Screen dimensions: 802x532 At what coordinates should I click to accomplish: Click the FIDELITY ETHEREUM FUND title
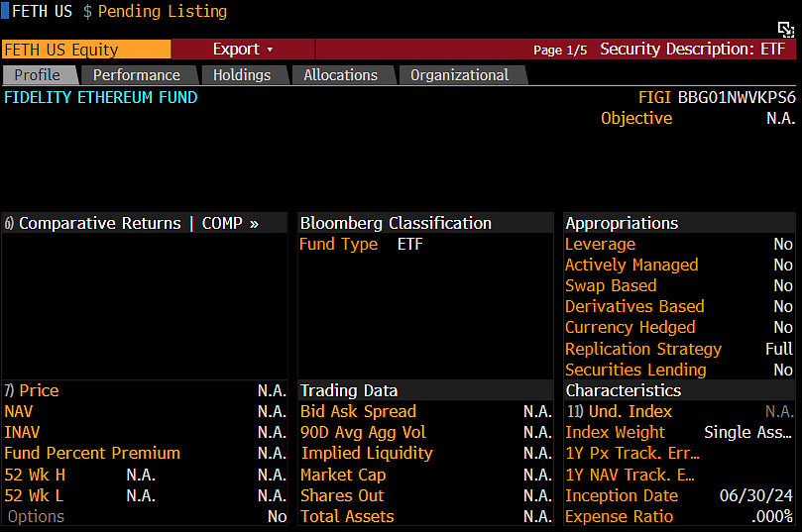point(101,97)
